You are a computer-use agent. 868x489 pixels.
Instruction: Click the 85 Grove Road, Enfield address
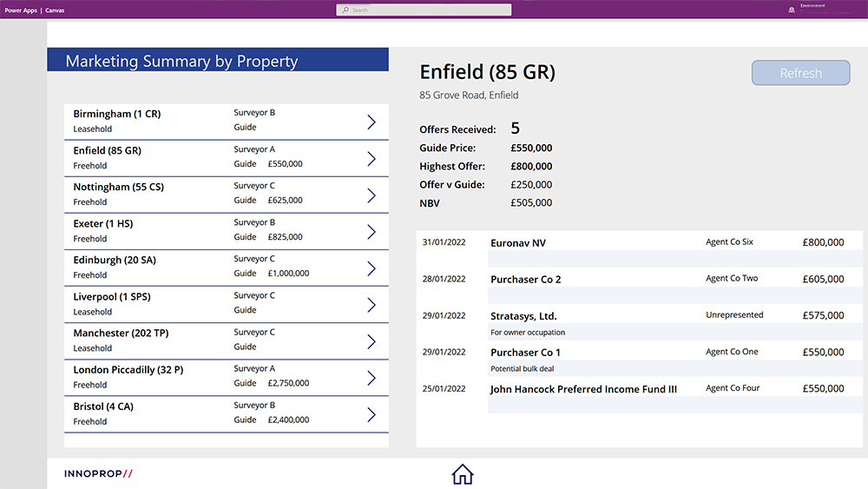[x=469, y=96]
